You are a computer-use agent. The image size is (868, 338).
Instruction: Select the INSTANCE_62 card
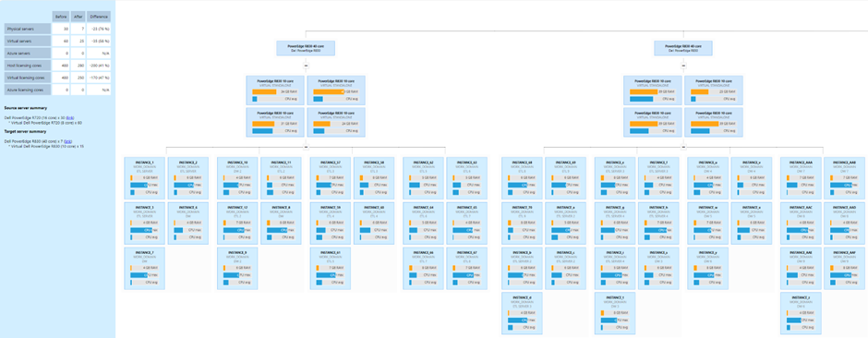424,178
